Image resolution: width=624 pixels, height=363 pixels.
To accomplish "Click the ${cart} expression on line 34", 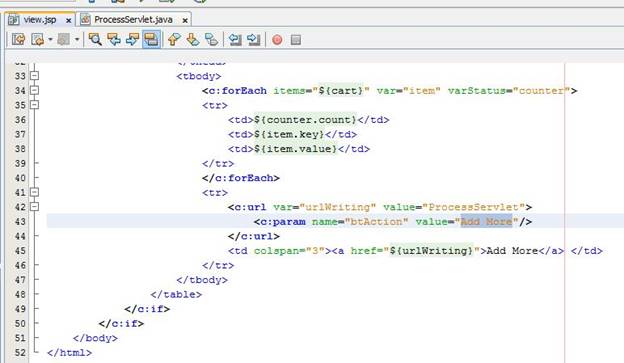I will (x=341, y=91).
